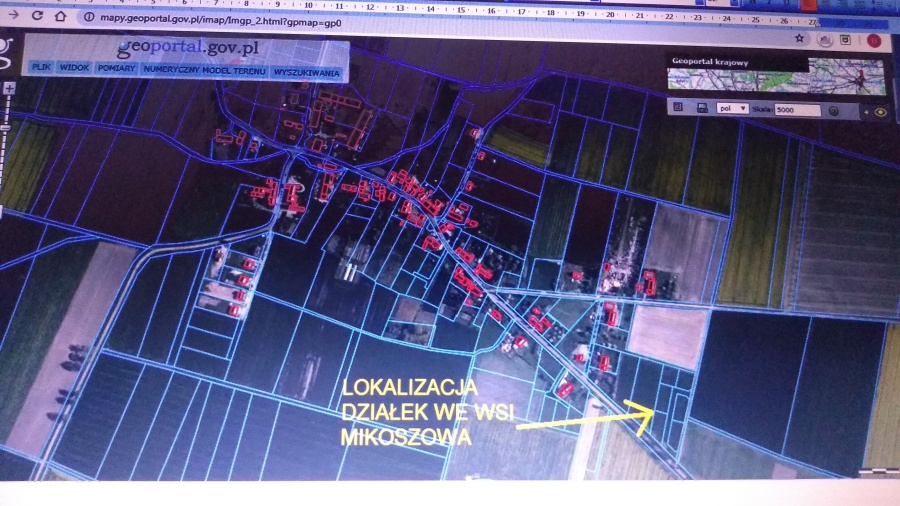This screenshot has width=900, height=506.
Task: Click the Geoportal krajowy title
Action: [x=710, y=61]
